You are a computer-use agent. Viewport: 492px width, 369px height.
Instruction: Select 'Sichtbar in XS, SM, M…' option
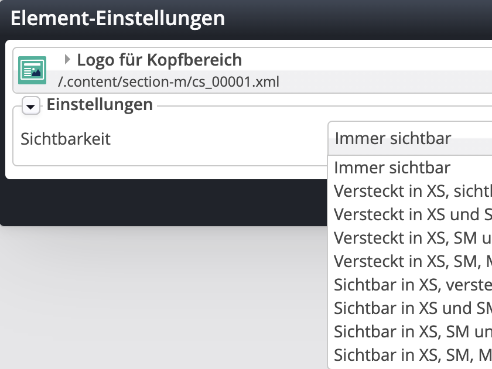[x=413, y=355]
